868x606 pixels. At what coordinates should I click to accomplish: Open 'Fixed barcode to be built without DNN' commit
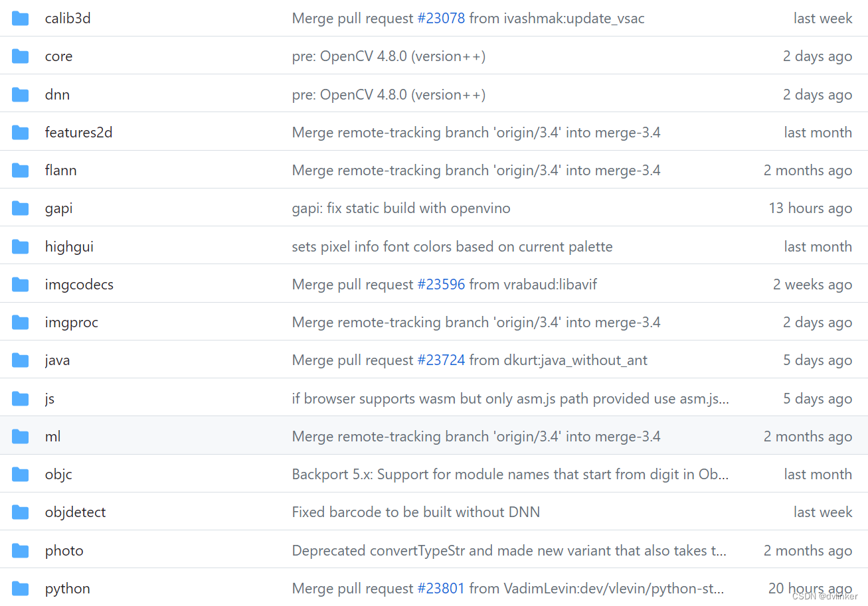pos(416,512)
